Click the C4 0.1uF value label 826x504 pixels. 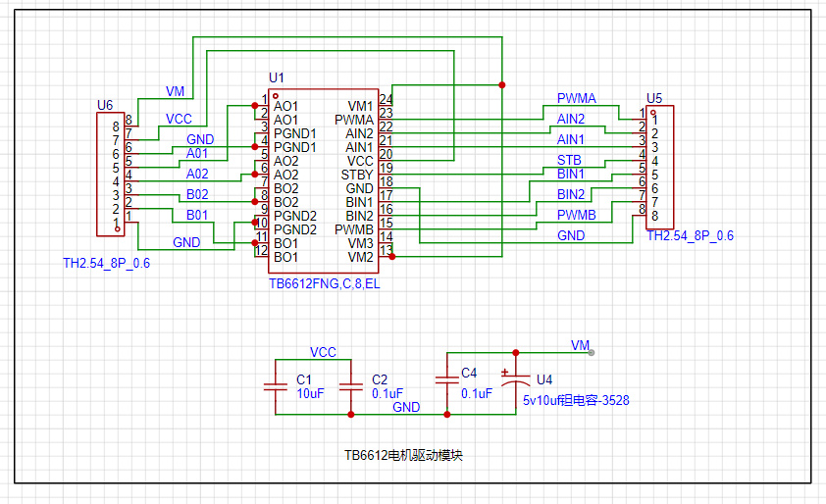476,393
